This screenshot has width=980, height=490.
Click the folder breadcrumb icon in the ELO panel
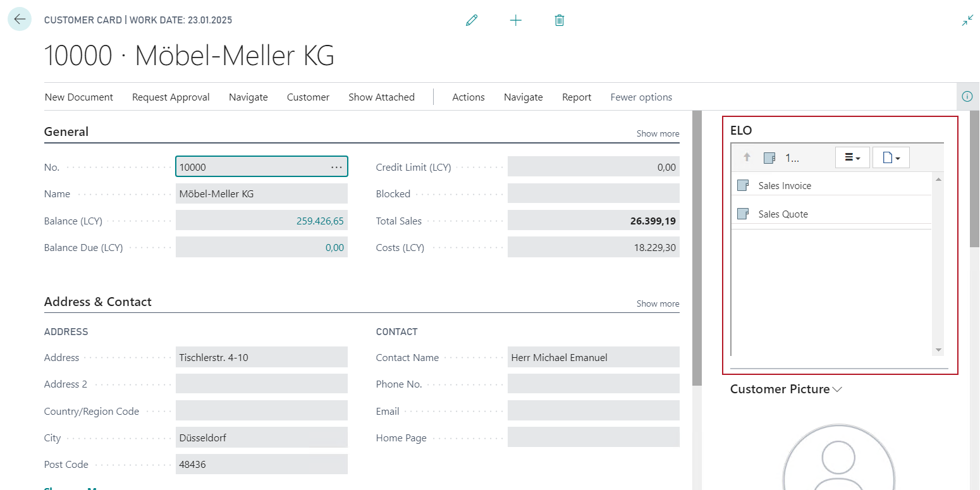pyautogui.click(x=768, y=157)
